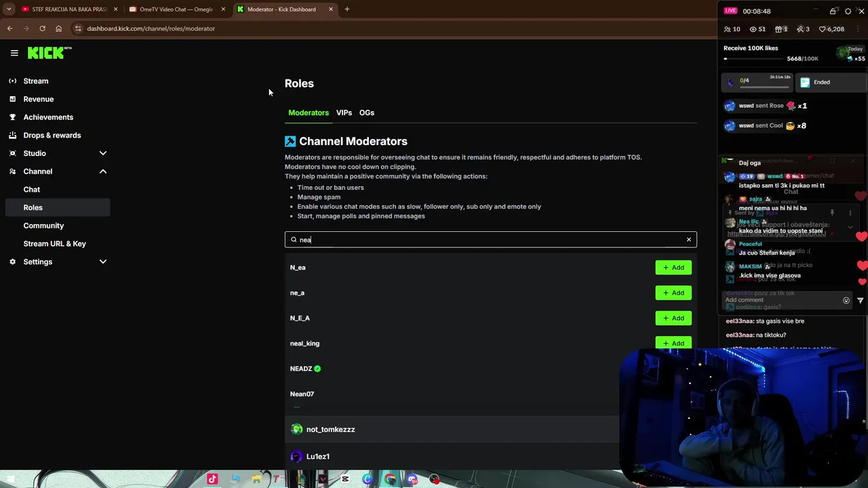Click the search magnifier icon in search box

pyautogui.click(x=294, y=239)
